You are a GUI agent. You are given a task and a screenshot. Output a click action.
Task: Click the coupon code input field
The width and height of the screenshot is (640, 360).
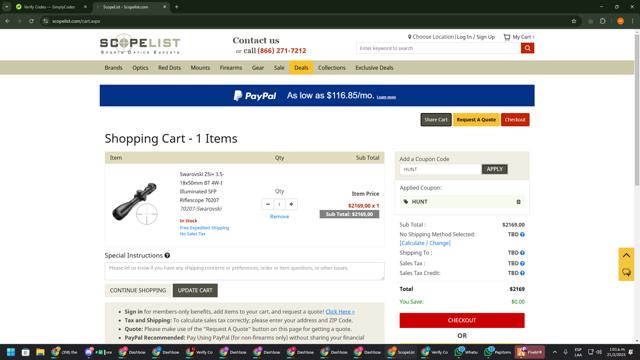pyautogui.click(x=440, y=169)
